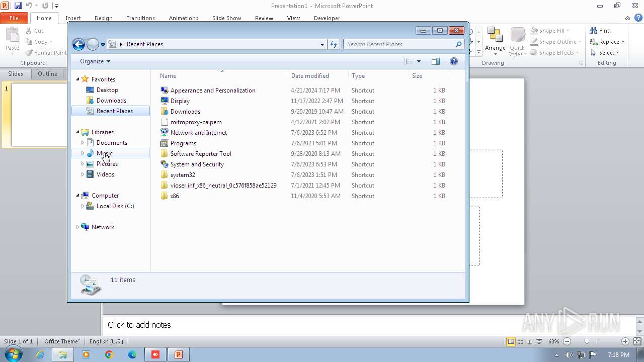This screenshot has height=362, width=644.
Task: Click Select button in Editing group
Action: tap(605, 53)
